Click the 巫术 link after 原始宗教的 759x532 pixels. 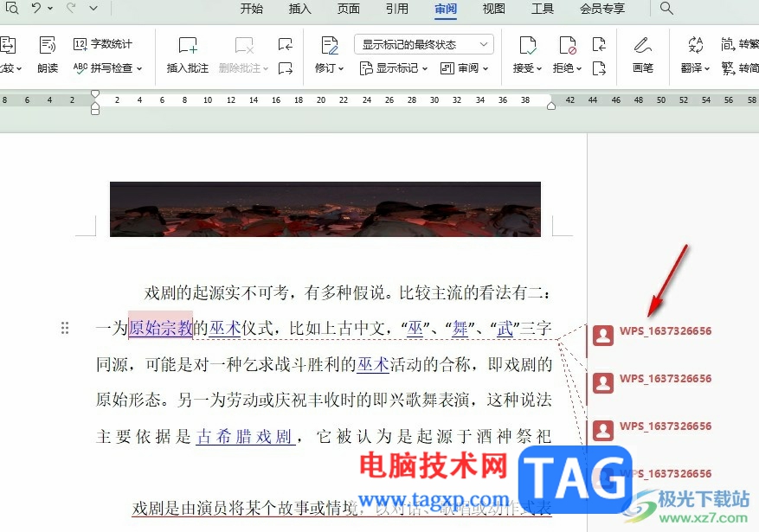(225, 329)
